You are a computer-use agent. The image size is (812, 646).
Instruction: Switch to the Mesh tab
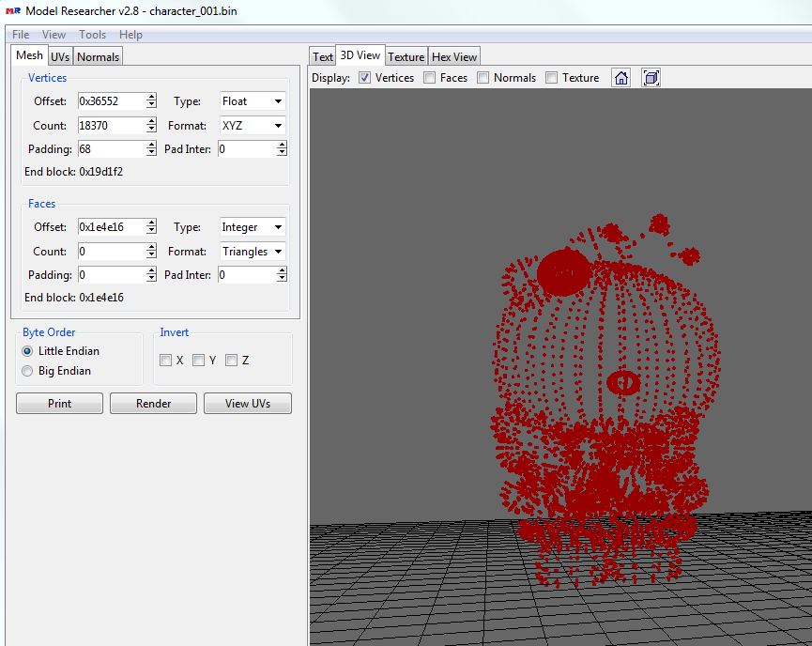pos(29,54)
